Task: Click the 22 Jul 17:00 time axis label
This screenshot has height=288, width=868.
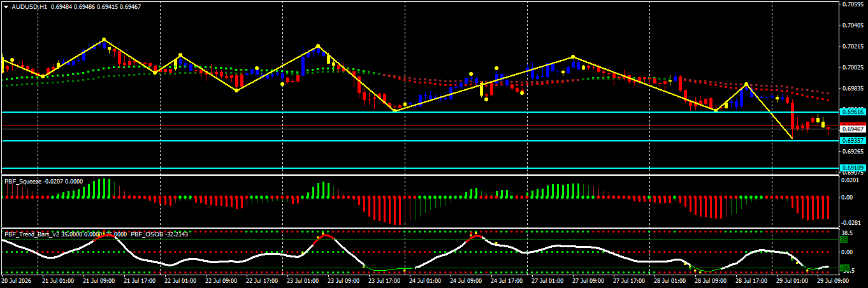Action: click(x=263, y=280)
